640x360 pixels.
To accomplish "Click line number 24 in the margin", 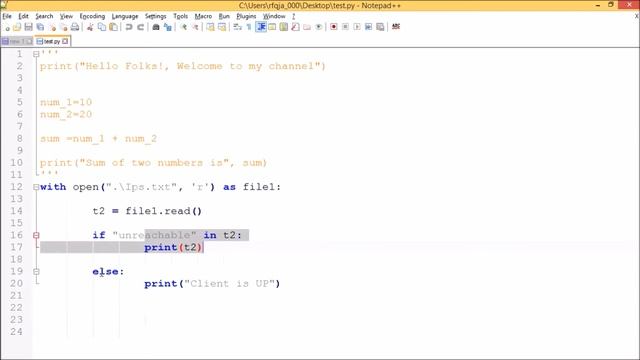I will pos(16,332).
